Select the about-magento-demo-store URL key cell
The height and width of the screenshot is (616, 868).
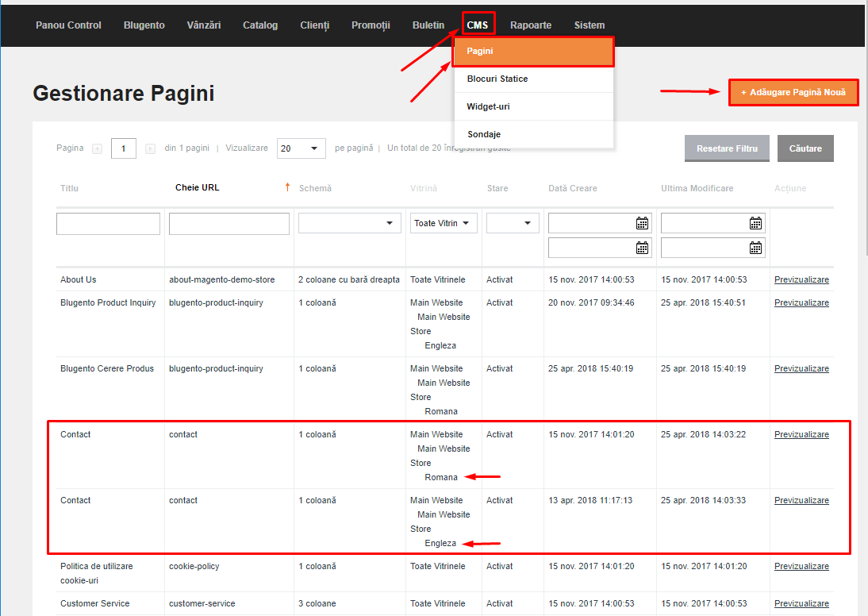222,279
